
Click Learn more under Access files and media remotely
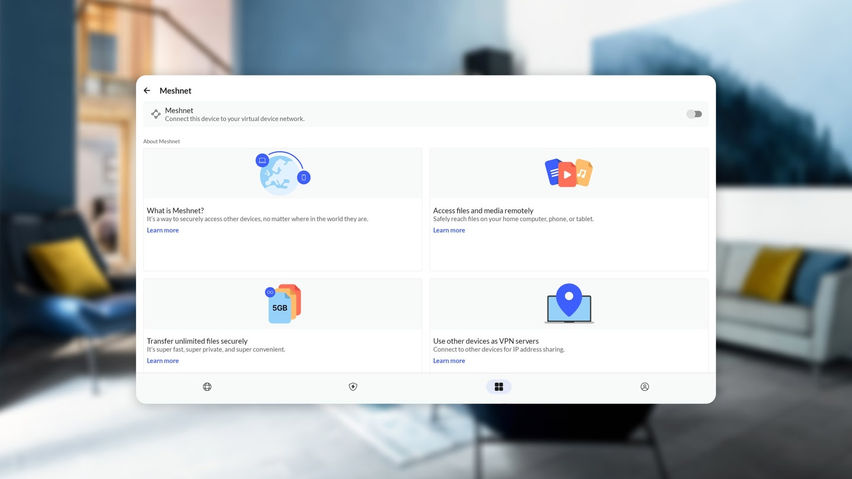tap(449, 230)
